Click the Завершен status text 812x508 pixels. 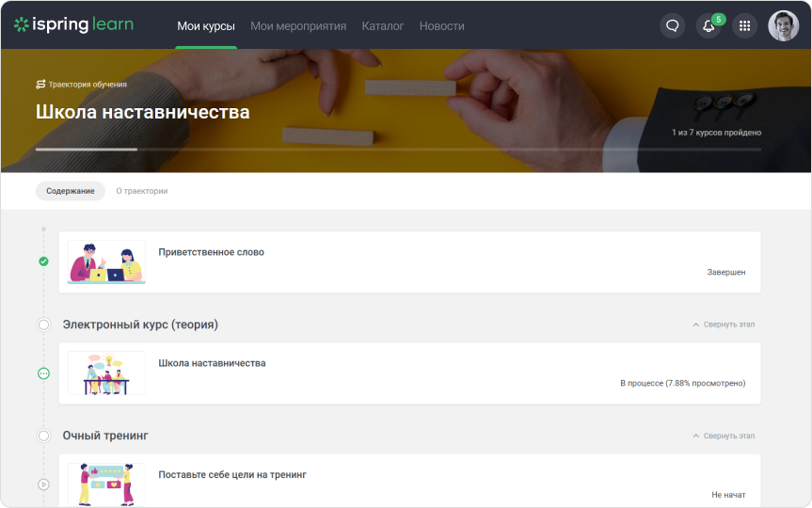pyautogui.click(x=726, y=273)
